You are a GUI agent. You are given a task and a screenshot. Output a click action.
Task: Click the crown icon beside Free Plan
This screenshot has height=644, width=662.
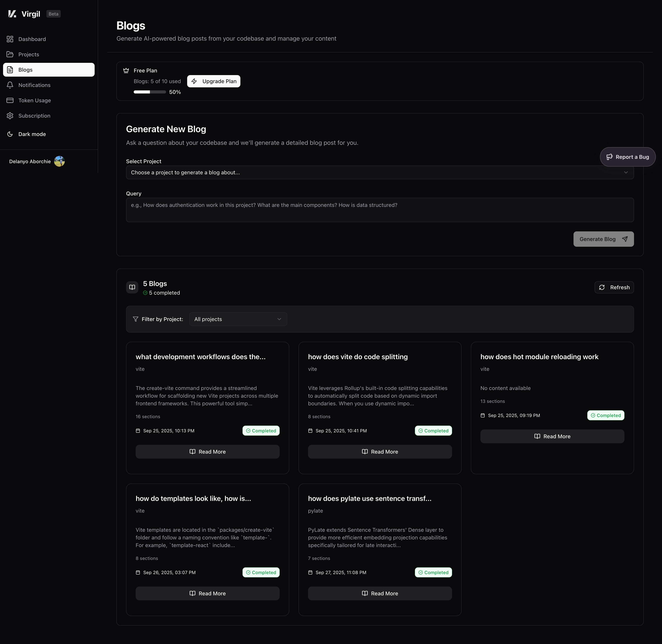coord(126,71)
